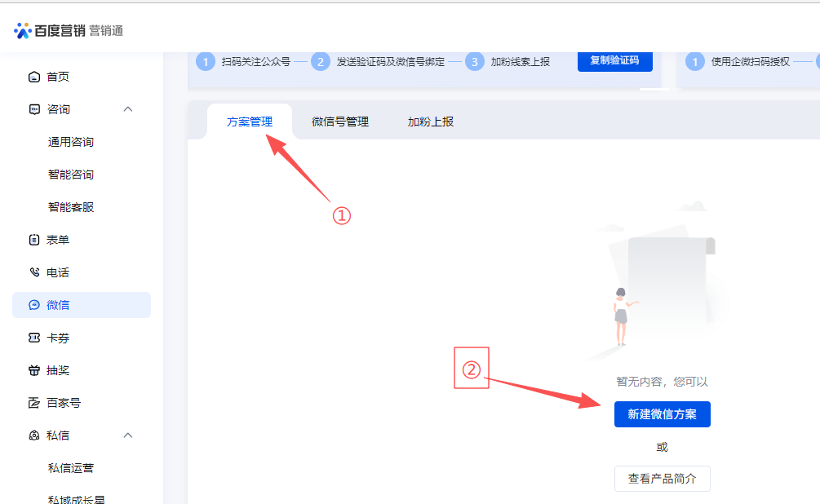Image resolution: width=820 pixels, height=504 pixels.
Task: Click the Baidu Marketing logo icon
Action: [x=23, y=31]
